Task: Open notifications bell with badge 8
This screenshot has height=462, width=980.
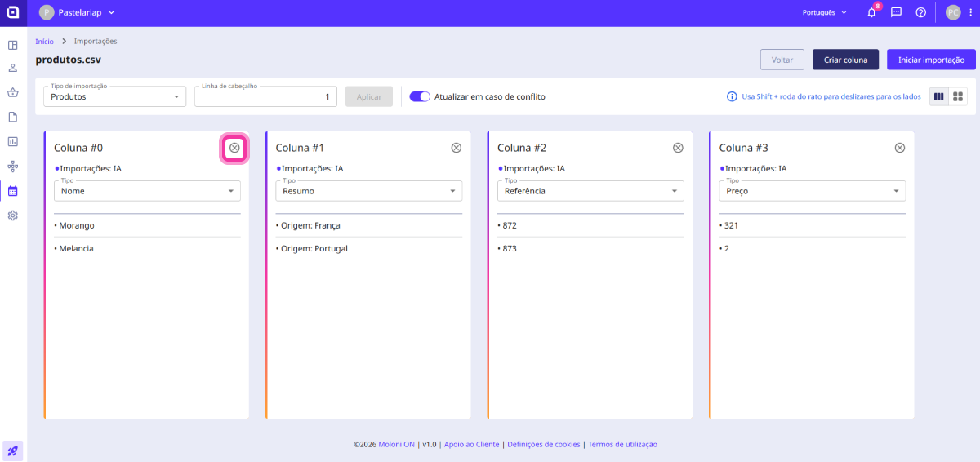Action: (x=871, y=12)
